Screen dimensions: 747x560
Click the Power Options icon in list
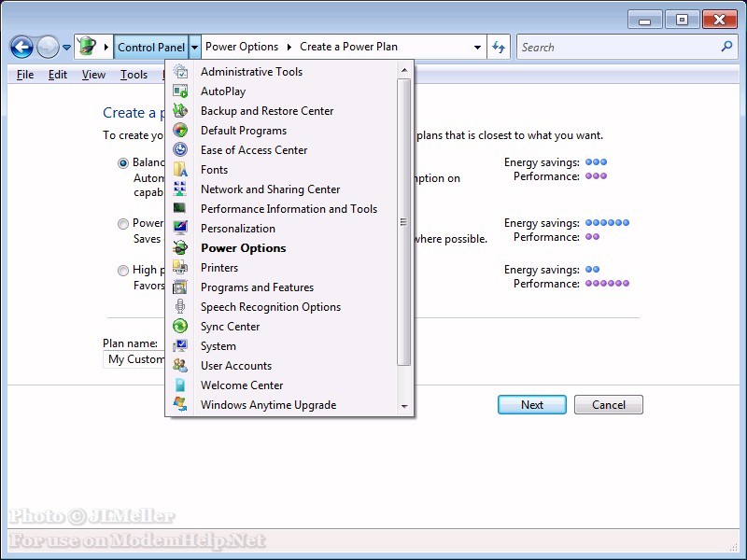point(180,247)
